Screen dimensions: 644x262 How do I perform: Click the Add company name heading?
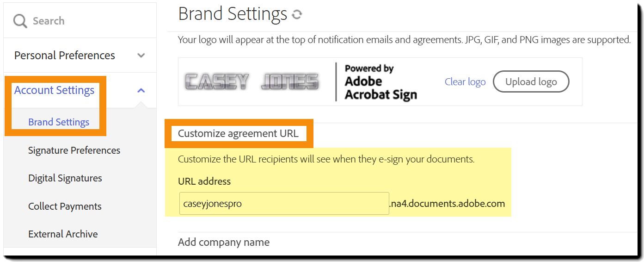tap(224, 243)
